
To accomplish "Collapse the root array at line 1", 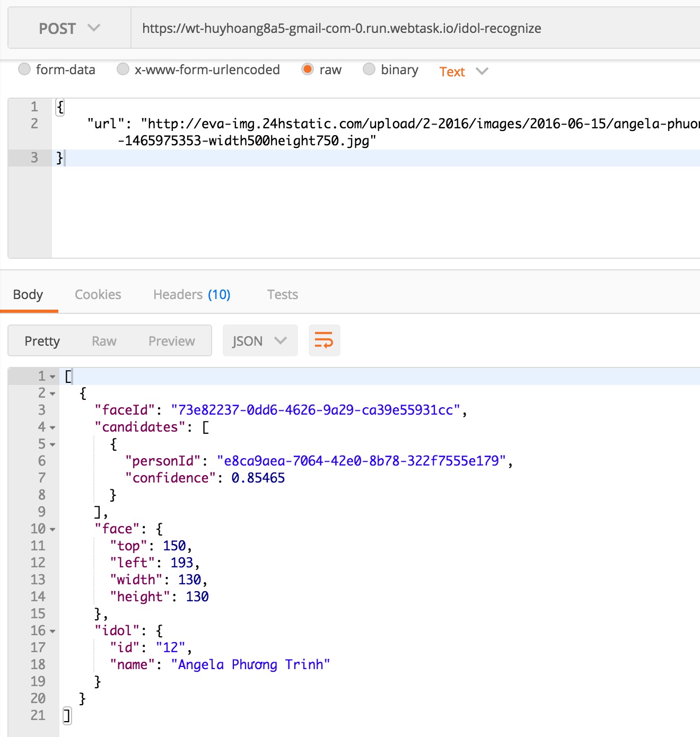I will [x=52, y=377].
